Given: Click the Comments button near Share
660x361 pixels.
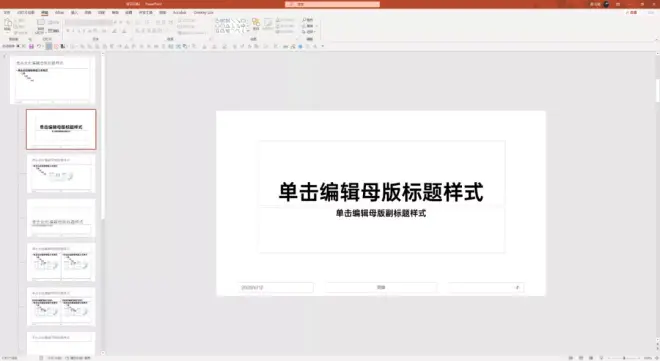Looking at the screenshot, I should [651, 13].
